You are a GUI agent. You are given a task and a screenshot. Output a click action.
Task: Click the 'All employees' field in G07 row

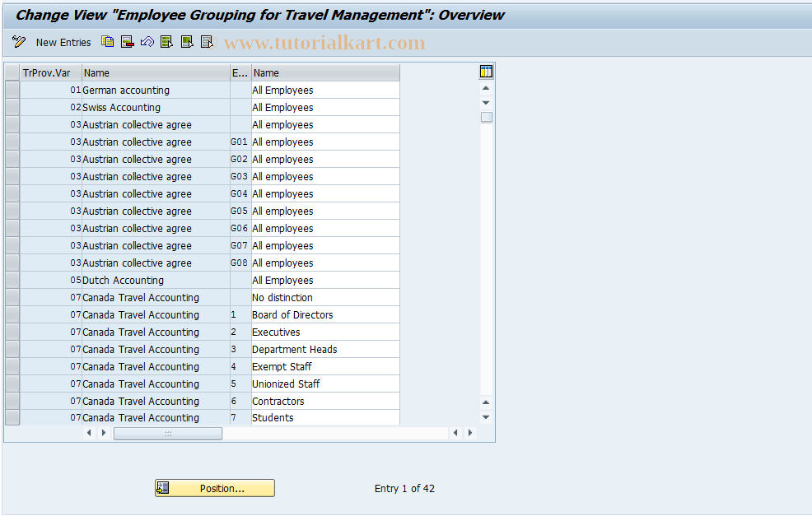click(x=325, y=246)
